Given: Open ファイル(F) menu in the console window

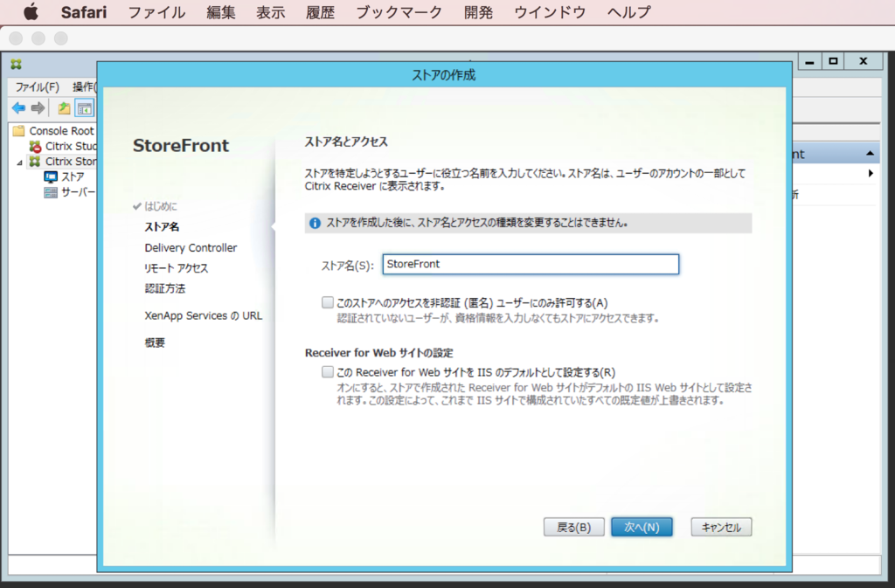Looking at the screenshot, I should click(x=37, y=86).
